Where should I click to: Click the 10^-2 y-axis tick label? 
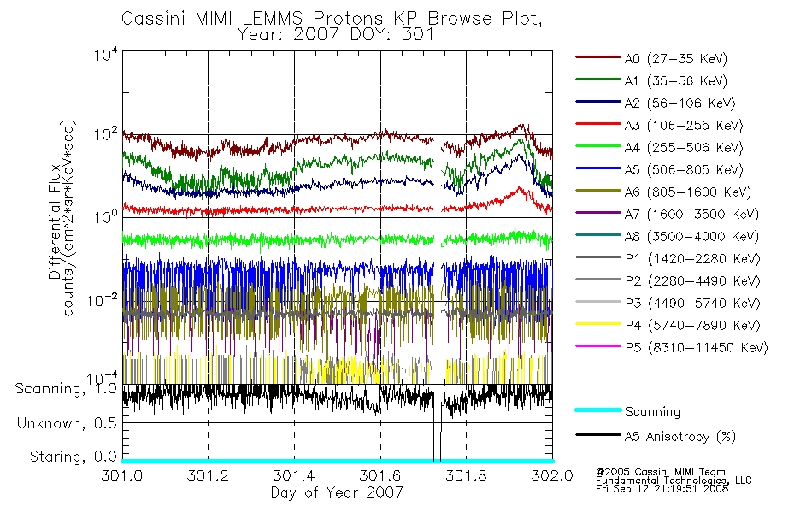click(x=102, y=299)
